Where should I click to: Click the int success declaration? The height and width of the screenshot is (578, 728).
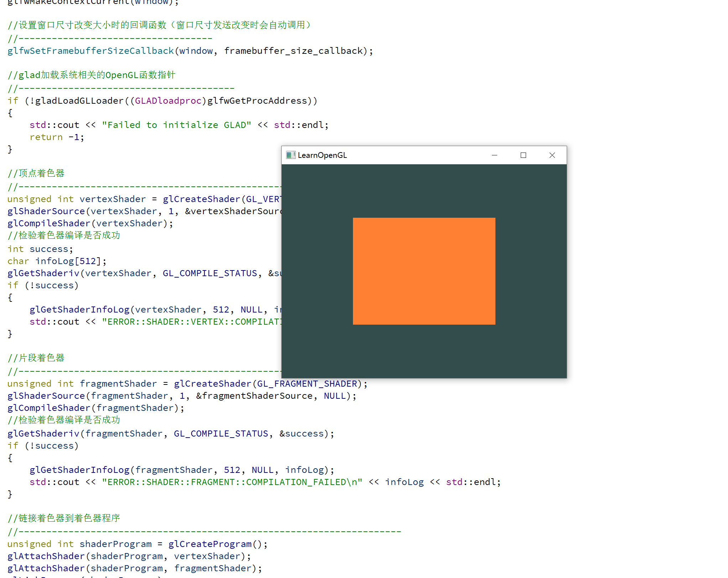(40, 249)
